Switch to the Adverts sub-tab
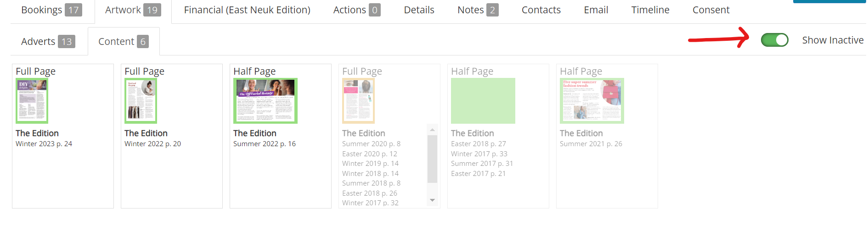This screenshot has height=225, width=868. coord(48,42)
